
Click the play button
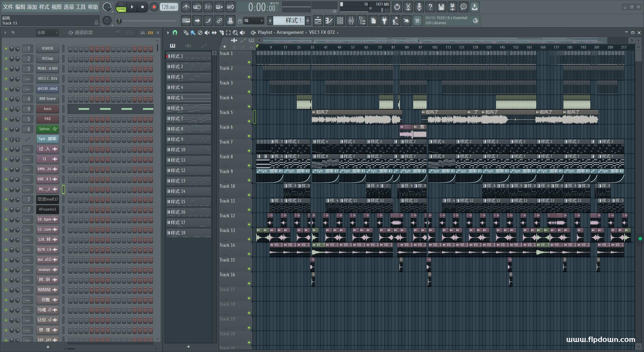132,7
